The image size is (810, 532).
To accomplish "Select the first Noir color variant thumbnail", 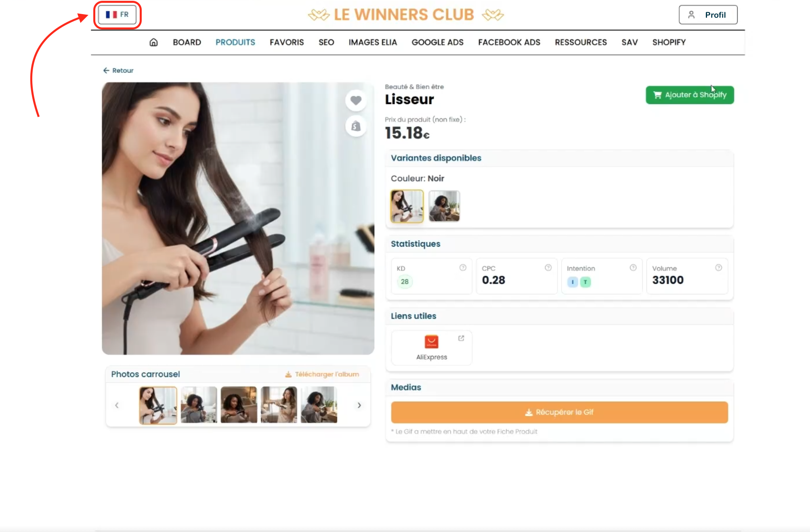I will (407, 206).
